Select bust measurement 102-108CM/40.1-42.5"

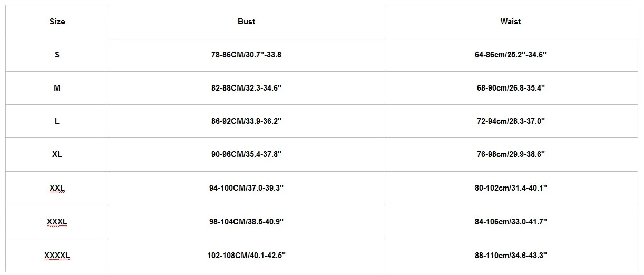(x=246, y=256)
